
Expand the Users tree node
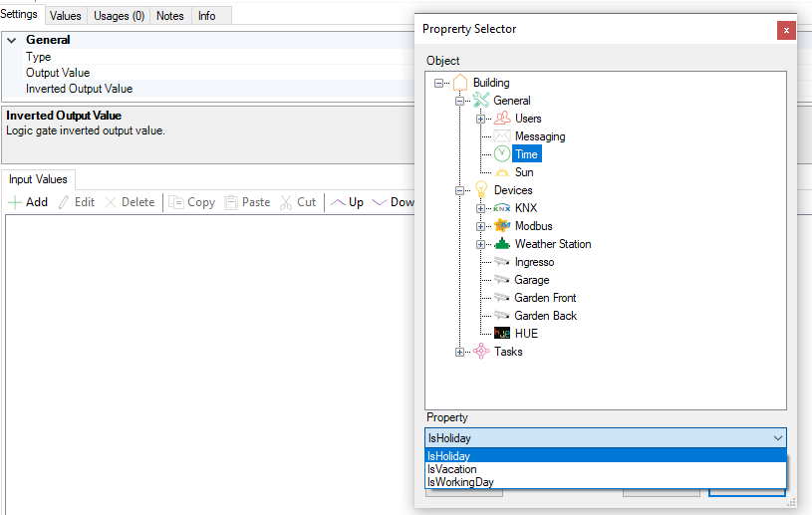pos(480,119)
